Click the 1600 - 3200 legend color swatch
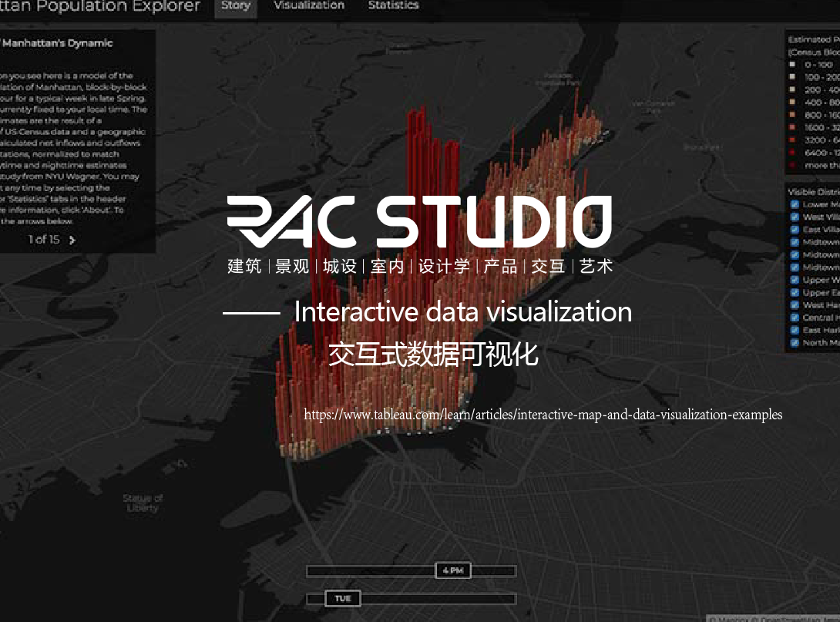This screenshot has width=840, height=622. point(792,127)
